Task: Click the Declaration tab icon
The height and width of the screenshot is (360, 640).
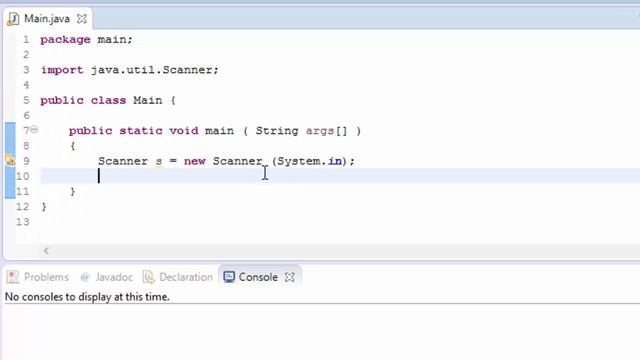Action: pyautogui.click(x=148, y=277)
